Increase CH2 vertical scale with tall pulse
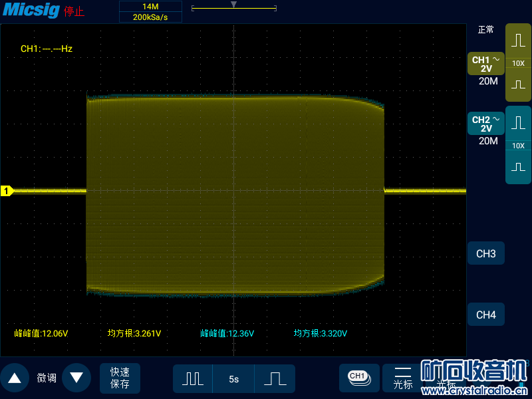532x399 pixels. pyautogui.click(x=518, y=123)
